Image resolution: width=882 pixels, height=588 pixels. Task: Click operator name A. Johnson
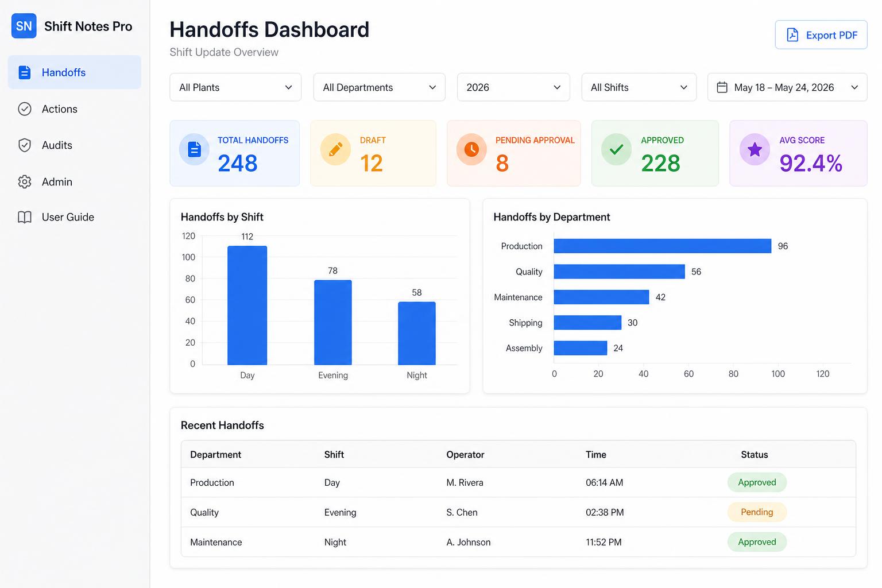(x=469, y=542)
